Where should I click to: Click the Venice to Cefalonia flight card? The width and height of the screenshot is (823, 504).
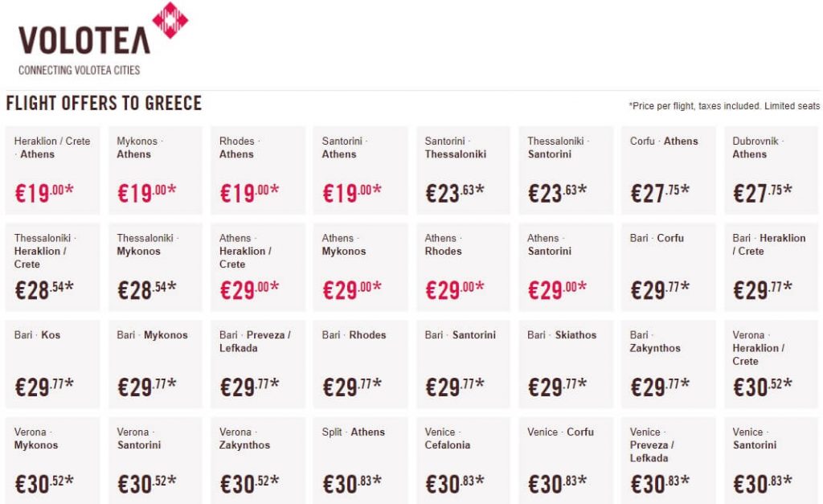464,461
